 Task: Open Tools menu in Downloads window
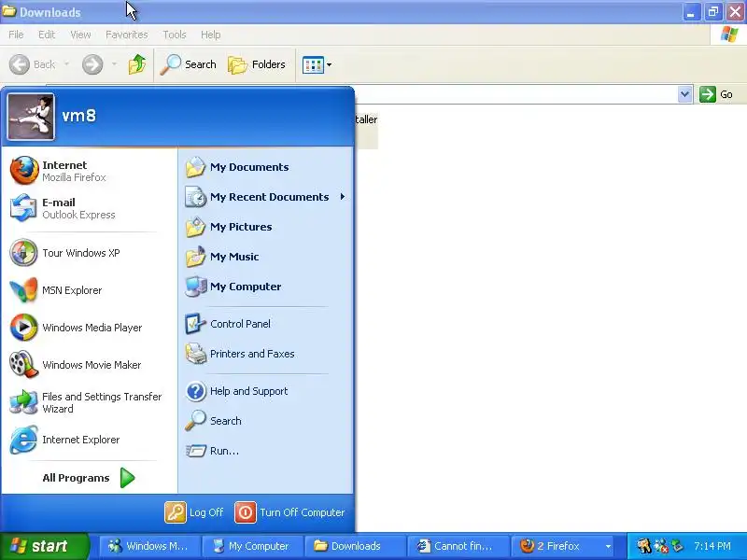tap(175, 35)
